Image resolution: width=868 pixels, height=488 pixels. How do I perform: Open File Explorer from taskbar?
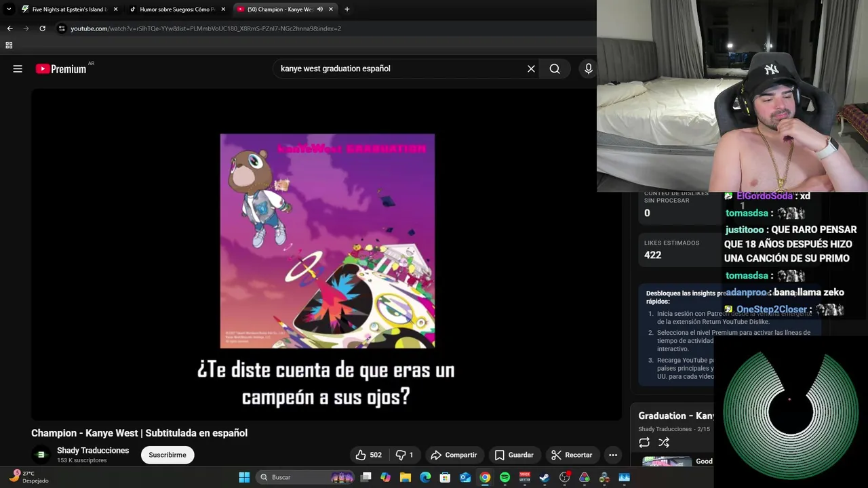click(406, 477)
